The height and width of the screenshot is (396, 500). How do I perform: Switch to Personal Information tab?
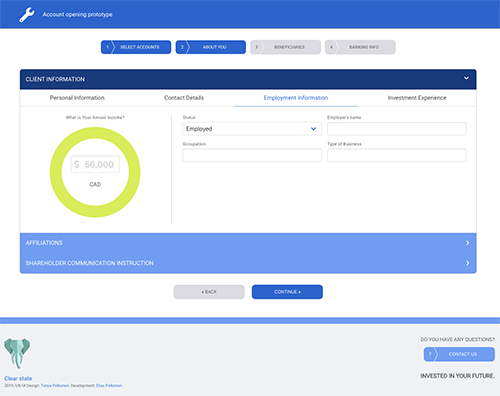coord(77,98)
